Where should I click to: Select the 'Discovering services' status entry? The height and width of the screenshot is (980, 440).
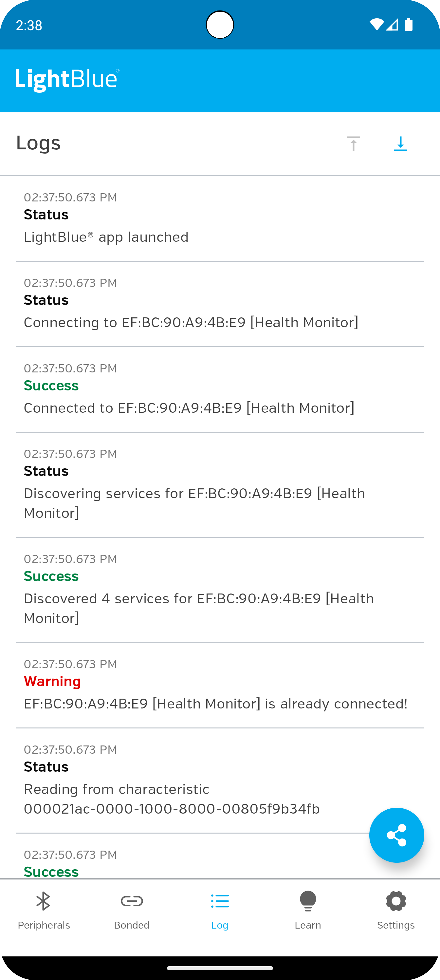click(220, 485)
